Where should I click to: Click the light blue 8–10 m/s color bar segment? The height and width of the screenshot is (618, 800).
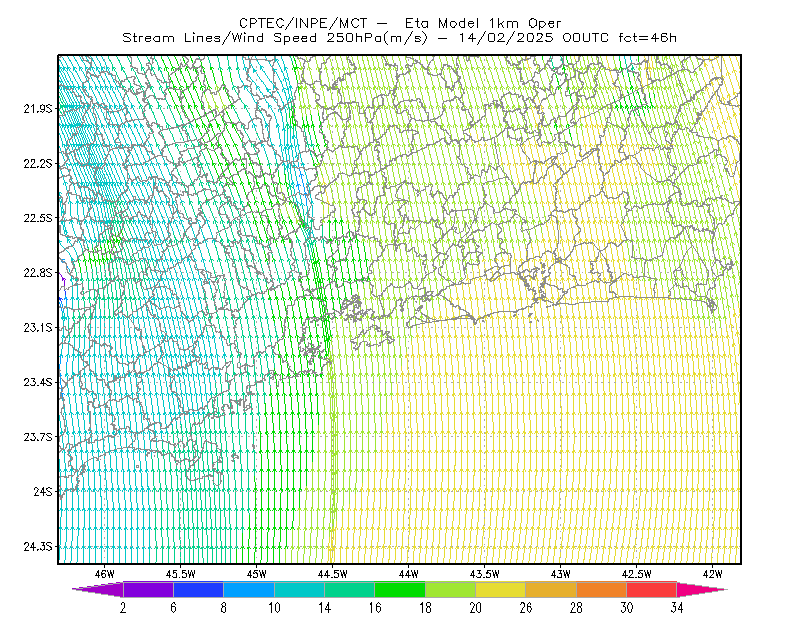(x=249, y=589)
